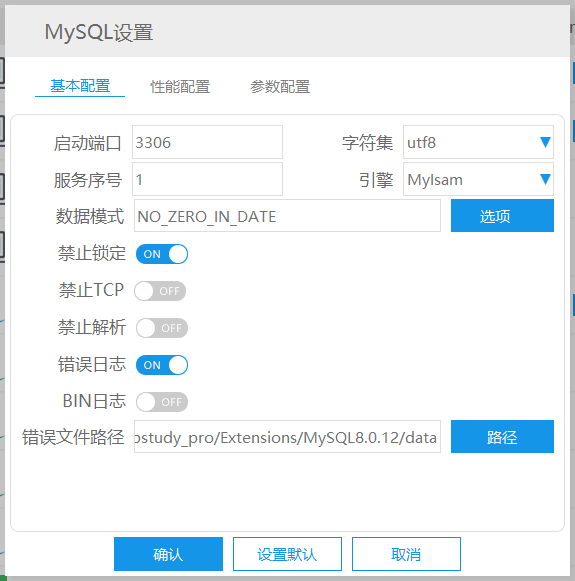Image resolution: width=575 pixels, height=581 pixels.
Task: Click the MySQL设置 dialog title
Action: [x=99, y=32]
